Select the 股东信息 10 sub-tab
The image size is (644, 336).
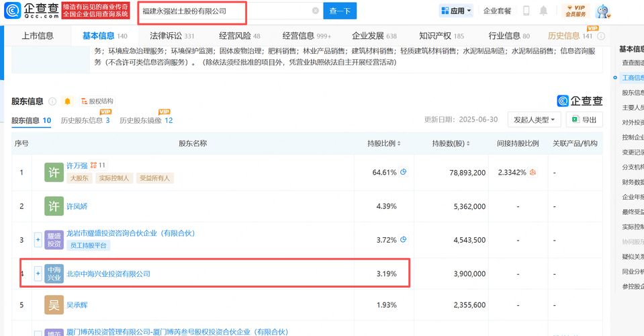coord(31,120)
